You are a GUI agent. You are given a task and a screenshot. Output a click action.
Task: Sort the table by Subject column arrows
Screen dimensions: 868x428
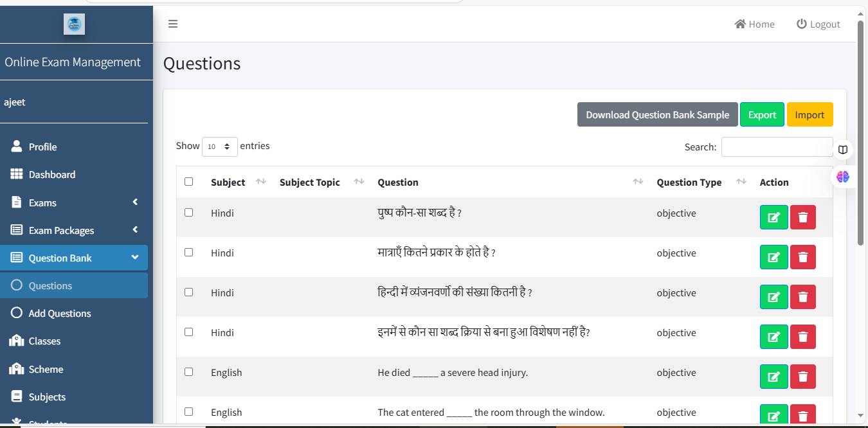260,182
